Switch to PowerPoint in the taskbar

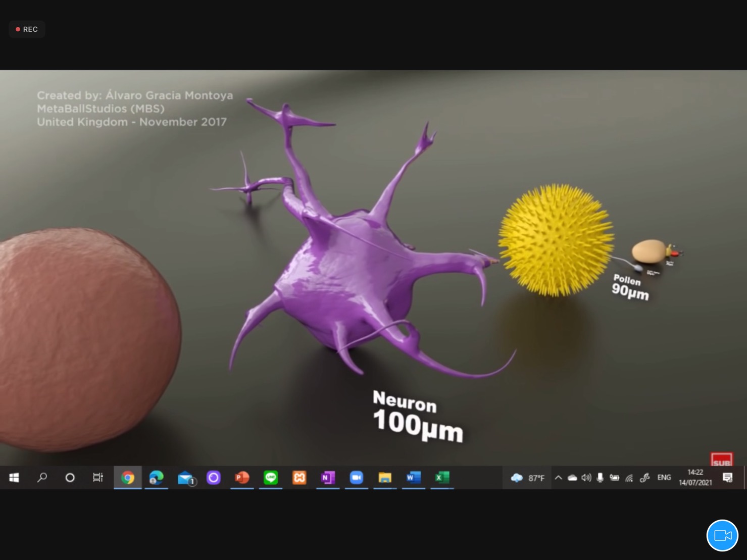click(242, 477)
